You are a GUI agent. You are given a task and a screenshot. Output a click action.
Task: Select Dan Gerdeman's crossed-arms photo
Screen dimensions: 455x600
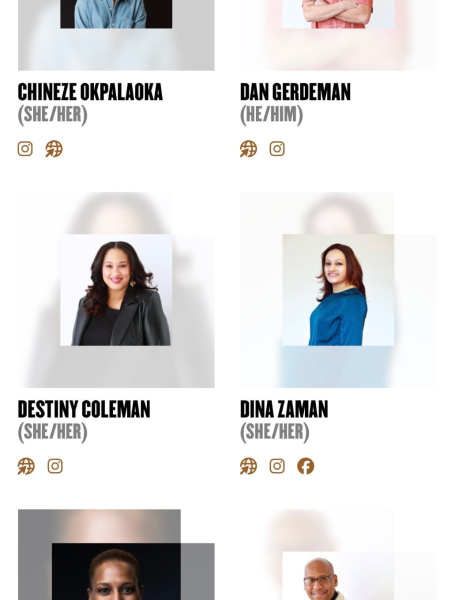[338, 14]
